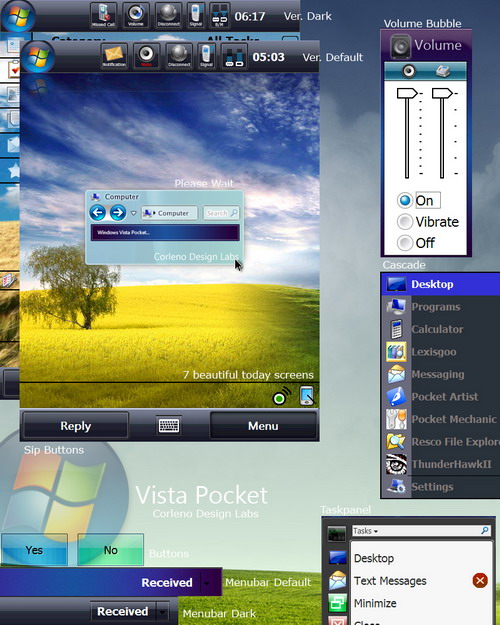The height and width of the screenshot is (625, 500).
Task: Select the On radio button
Action: pyautogui.click(x=405, y=200)
